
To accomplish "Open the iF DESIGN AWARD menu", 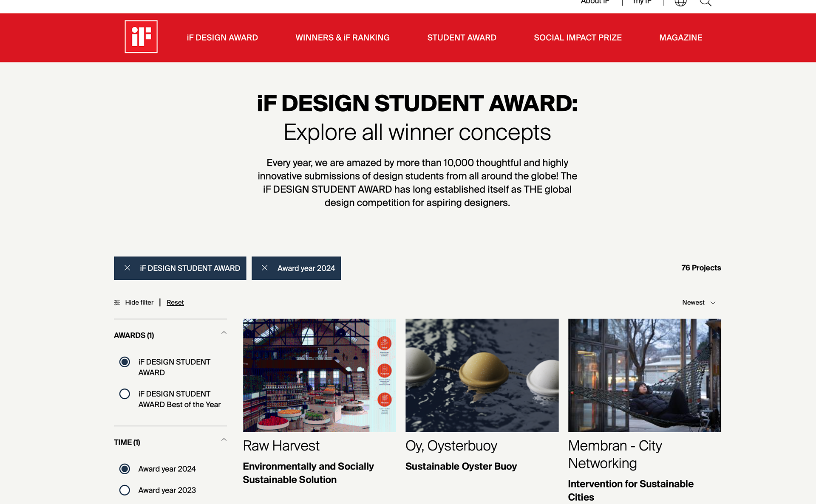I will [x=222, y=38].
